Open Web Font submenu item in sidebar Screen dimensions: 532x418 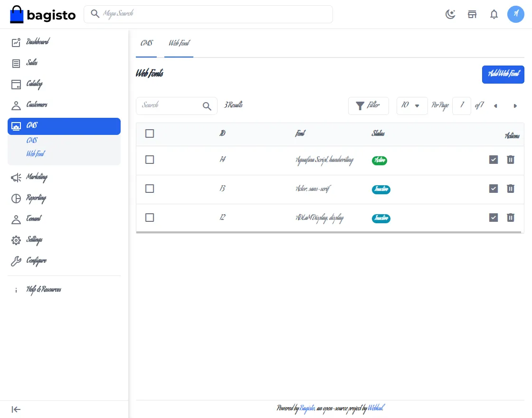click(36, 154)
